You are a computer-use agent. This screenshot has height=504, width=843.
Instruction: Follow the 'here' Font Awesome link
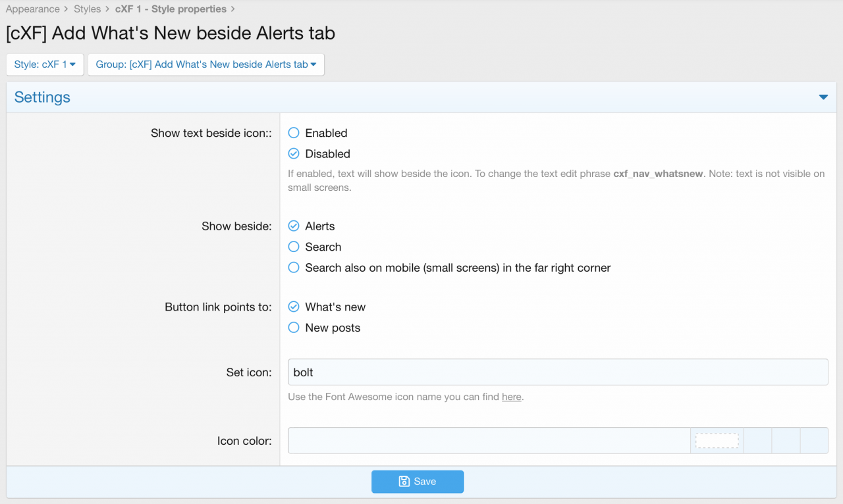point(511,397)
